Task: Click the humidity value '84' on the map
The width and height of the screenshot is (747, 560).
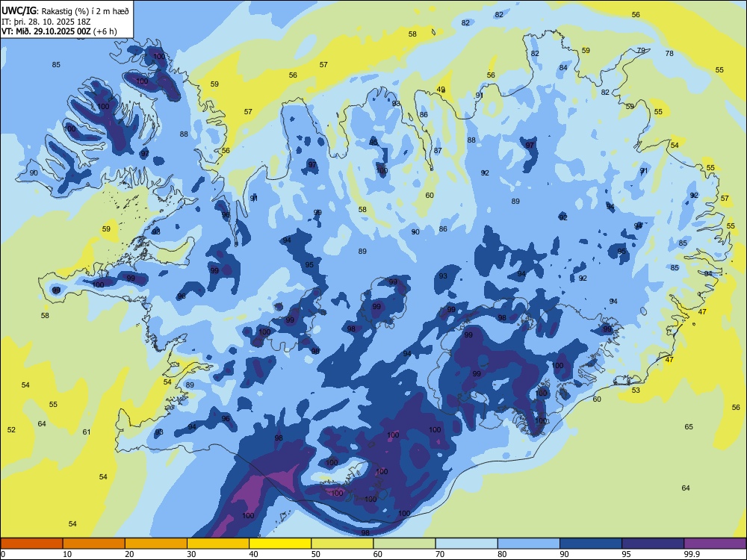Action: point(563,68)
